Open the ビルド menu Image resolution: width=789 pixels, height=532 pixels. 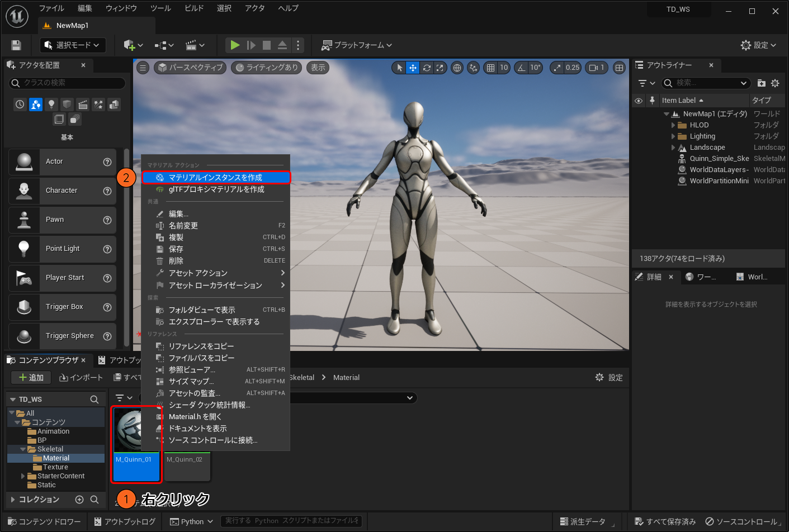tap(194, 8)
